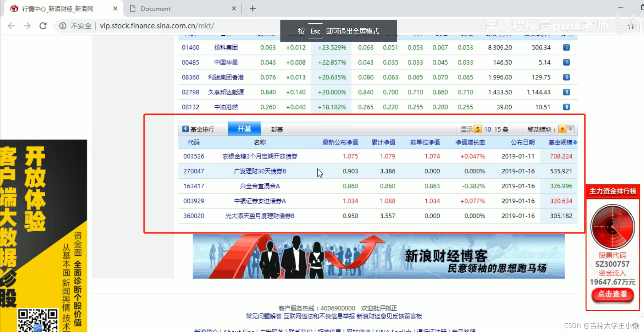
Task: Click the browser refresh icon
Action: pyautogui.click(x=43, y=25)
